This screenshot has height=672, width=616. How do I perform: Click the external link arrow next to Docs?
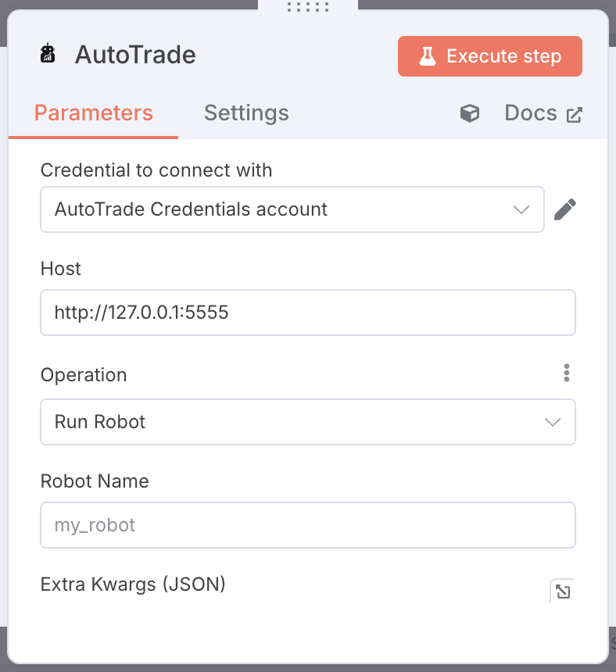tap(575, 114)
